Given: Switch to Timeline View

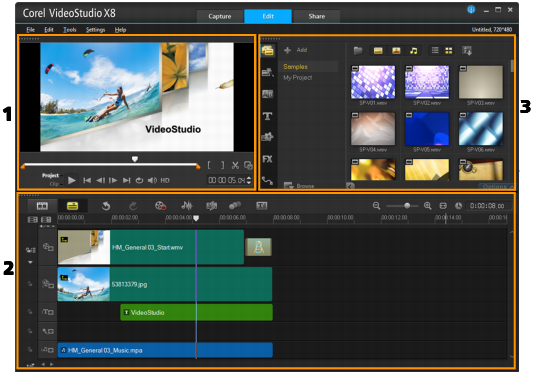Looking at the screenshot, I should (72, 206).
